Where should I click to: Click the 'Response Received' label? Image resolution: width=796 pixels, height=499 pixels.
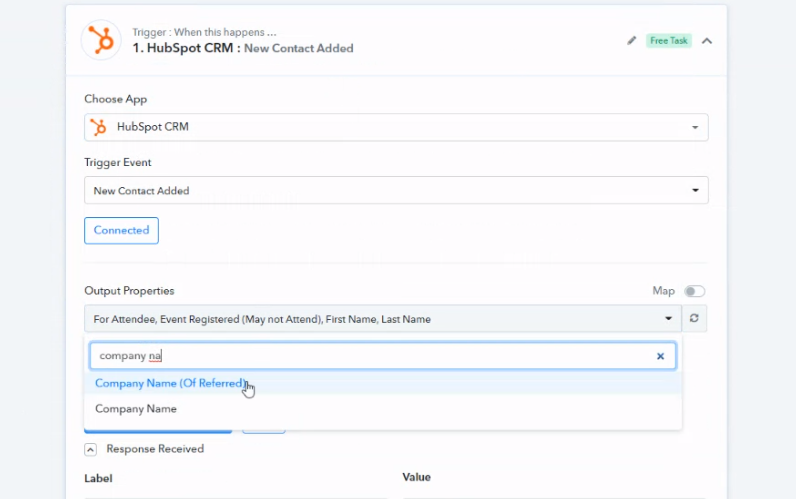[155, 449]
